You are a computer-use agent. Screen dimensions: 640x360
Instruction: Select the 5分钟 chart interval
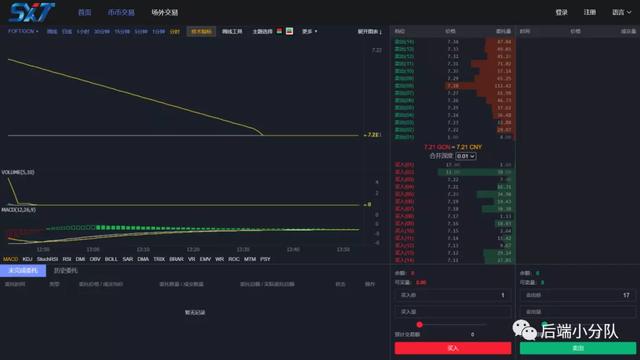coord(141,31)
